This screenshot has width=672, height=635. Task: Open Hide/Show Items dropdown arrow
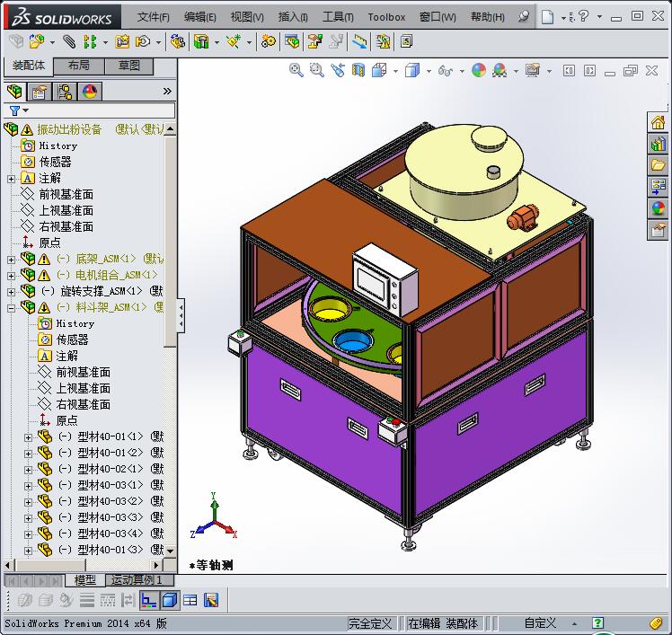462,71
